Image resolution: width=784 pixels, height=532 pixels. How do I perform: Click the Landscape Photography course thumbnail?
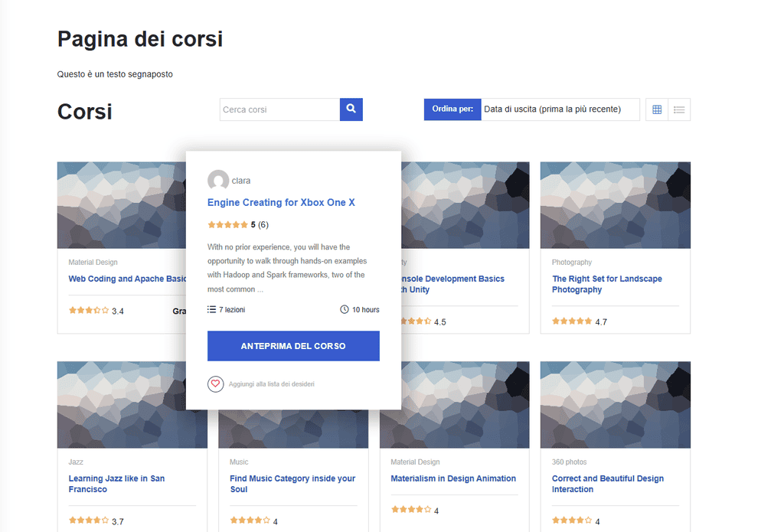tap(616, 205)
